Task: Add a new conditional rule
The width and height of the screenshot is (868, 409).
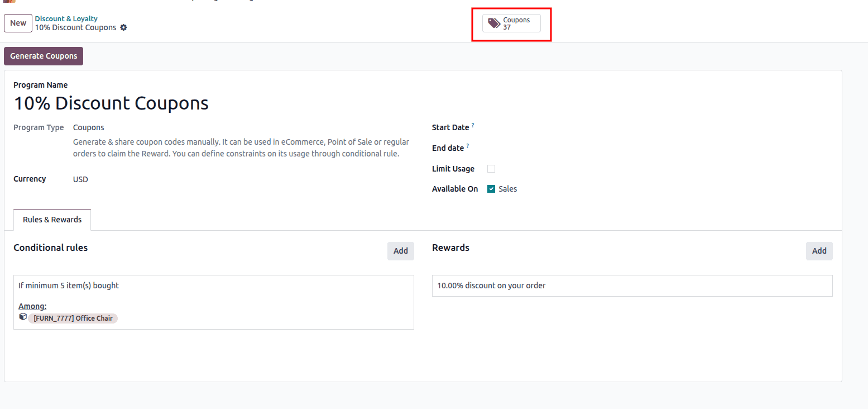Action: pyautogui.click(x=401, y=251)
